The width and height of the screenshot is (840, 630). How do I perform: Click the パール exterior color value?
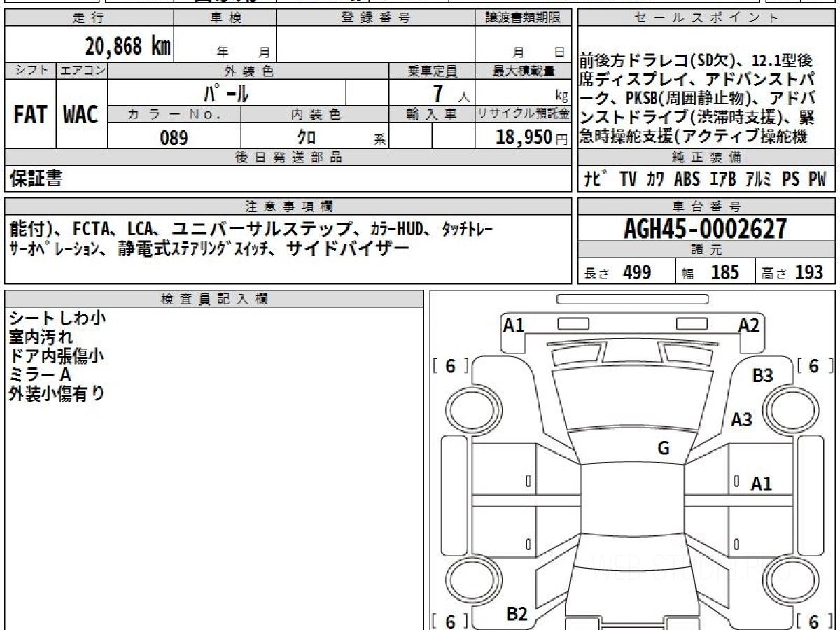point(226,93)
